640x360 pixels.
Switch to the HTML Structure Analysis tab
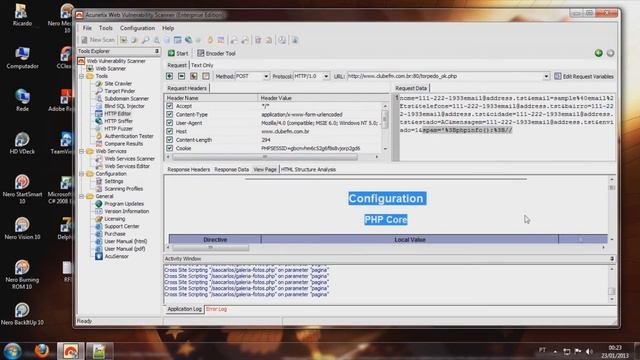[309, 169]
